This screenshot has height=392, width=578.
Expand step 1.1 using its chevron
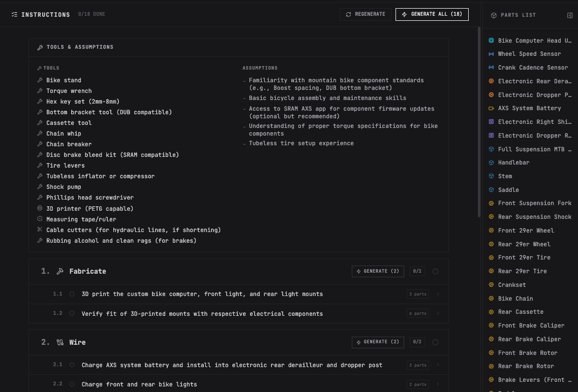(438, 294)
